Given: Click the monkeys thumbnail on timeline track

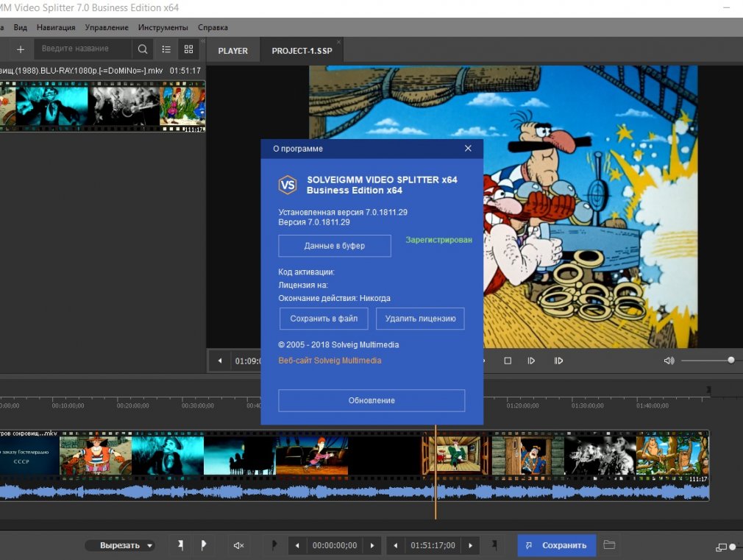Looking at the screenshot, I should click(672, 456).
